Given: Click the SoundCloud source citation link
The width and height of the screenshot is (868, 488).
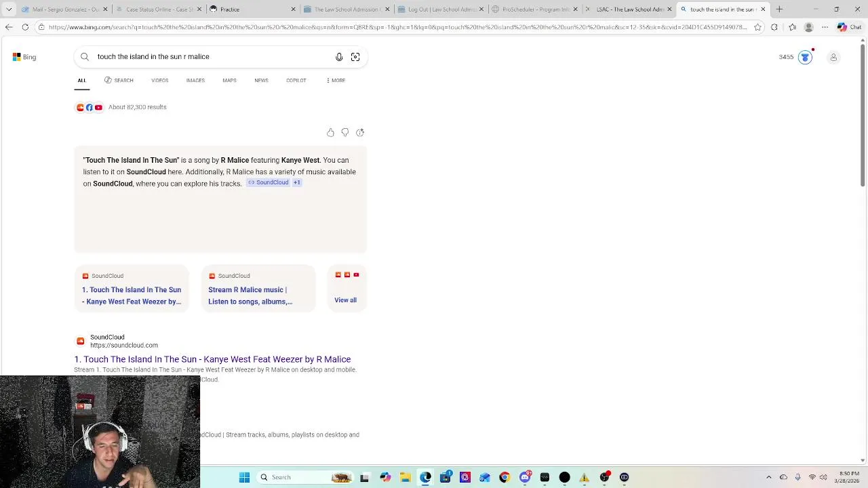Looking at the screenshot, I should point(269,182).
